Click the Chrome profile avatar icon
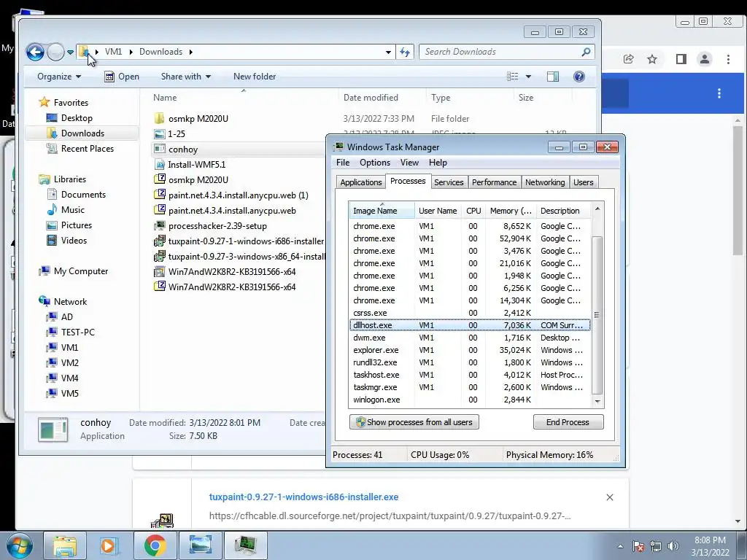This screenshot has width=747, height=560. click(704, 59)
